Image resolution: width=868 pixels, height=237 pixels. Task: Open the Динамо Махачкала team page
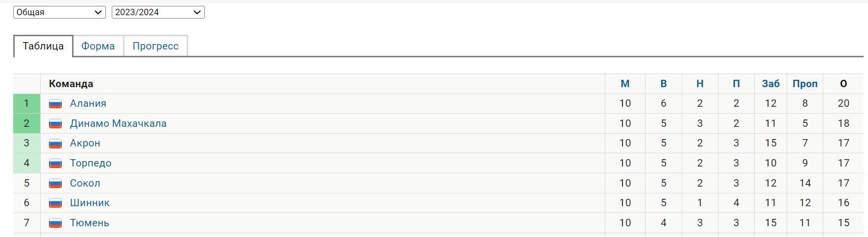(118, 123)
